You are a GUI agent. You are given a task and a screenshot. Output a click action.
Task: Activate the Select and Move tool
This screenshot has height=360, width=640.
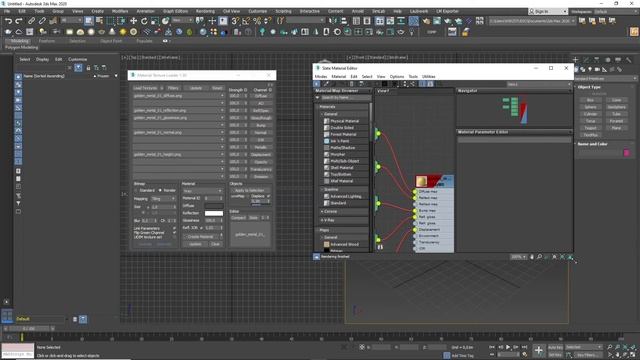[133, 21]
